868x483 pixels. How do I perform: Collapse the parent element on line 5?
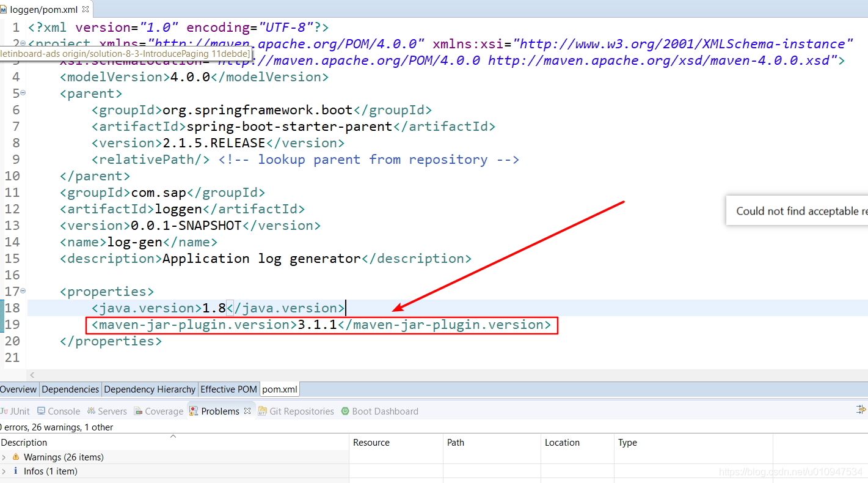tap(23, 92)
